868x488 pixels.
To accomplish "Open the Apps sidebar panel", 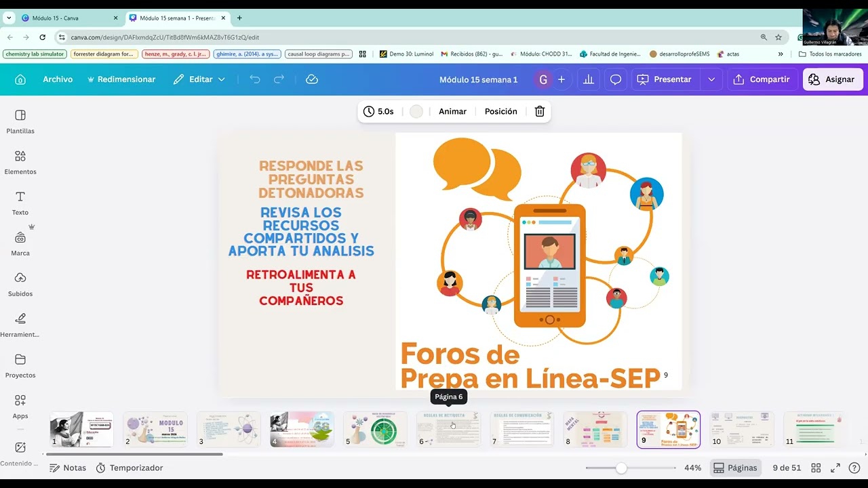I will (20, 406).
